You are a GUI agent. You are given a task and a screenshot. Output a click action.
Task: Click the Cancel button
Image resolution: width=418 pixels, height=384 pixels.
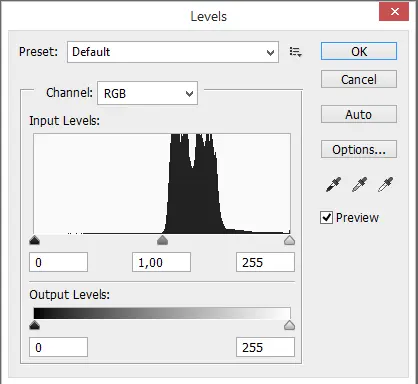pyautogui.click(x=359, y=79)
